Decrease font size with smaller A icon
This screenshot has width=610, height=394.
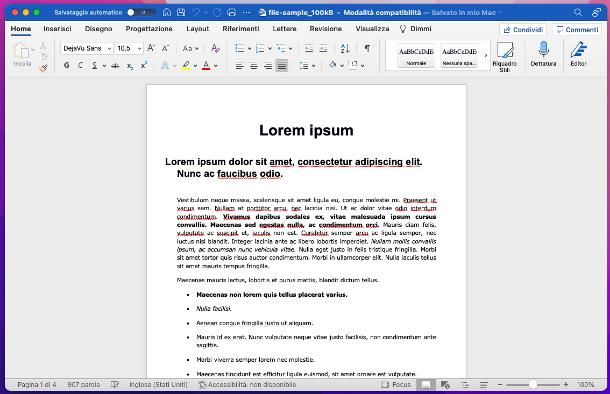(165, 48)
